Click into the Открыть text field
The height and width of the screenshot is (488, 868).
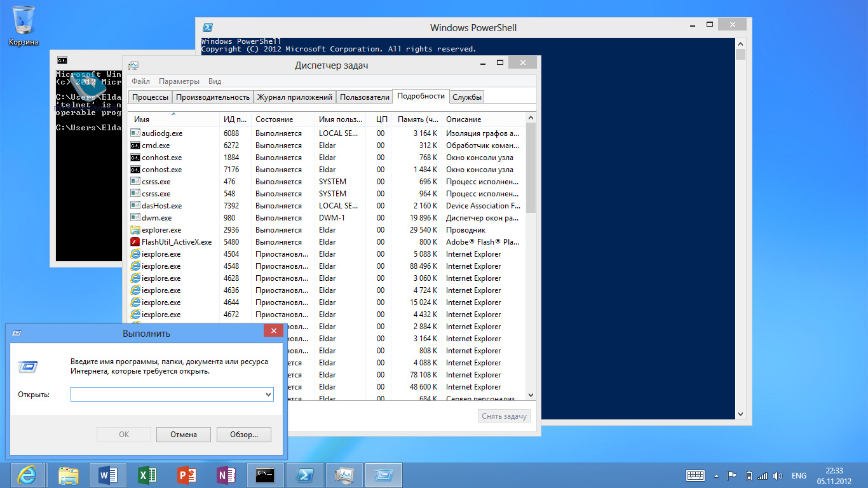click(x=167, y=395)
